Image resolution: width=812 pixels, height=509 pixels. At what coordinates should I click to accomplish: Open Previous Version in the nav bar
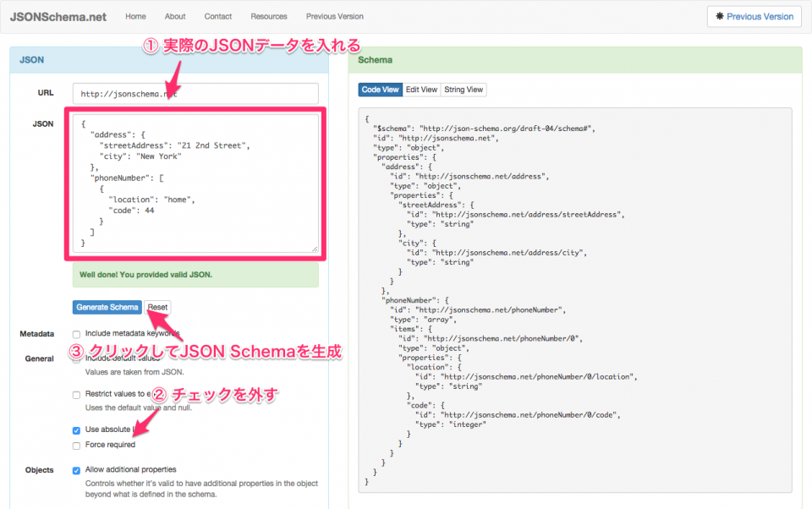click(335, 17)
